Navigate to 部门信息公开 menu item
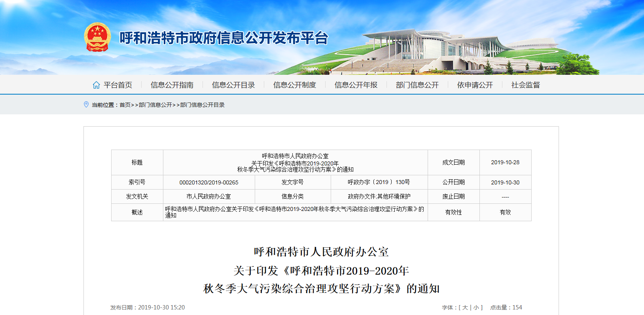 417,85
